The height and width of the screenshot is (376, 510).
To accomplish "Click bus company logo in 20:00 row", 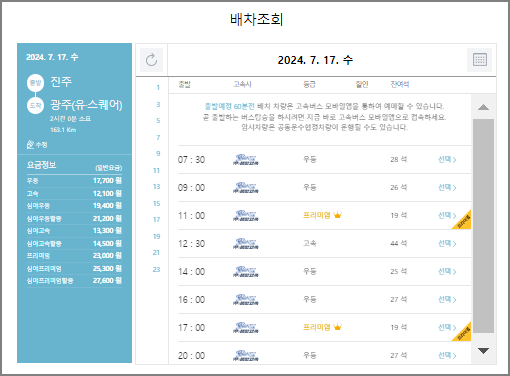I will 246,356.
